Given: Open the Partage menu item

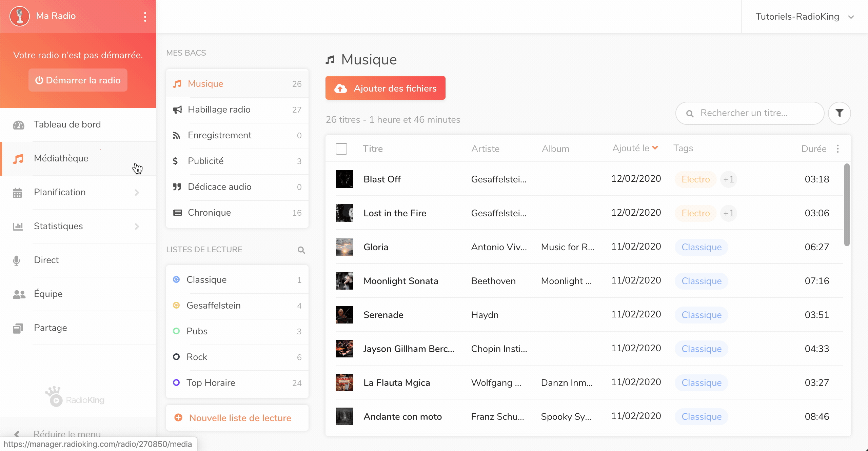Looking at the screenshot, I should pyautogui.click(x=78, y=328).
